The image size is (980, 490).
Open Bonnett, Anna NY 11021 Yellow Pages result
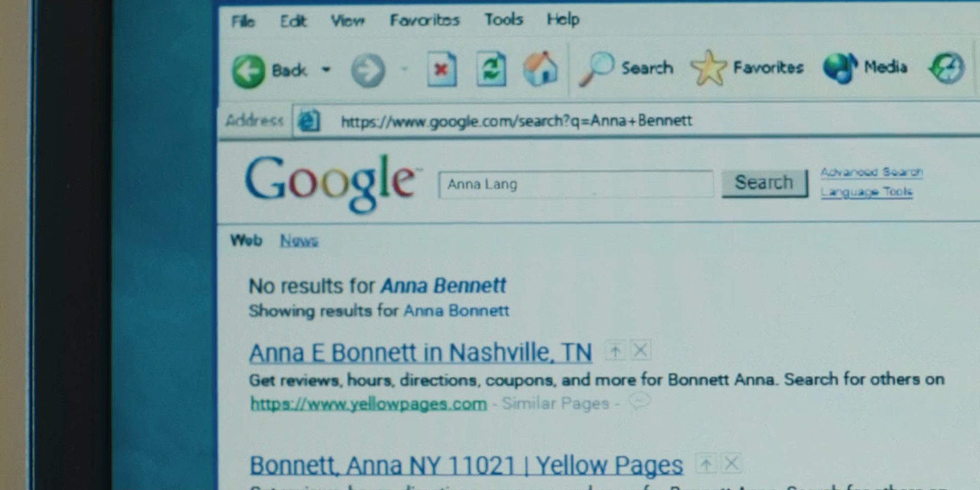pyautogui.click(x=466, y=465)
